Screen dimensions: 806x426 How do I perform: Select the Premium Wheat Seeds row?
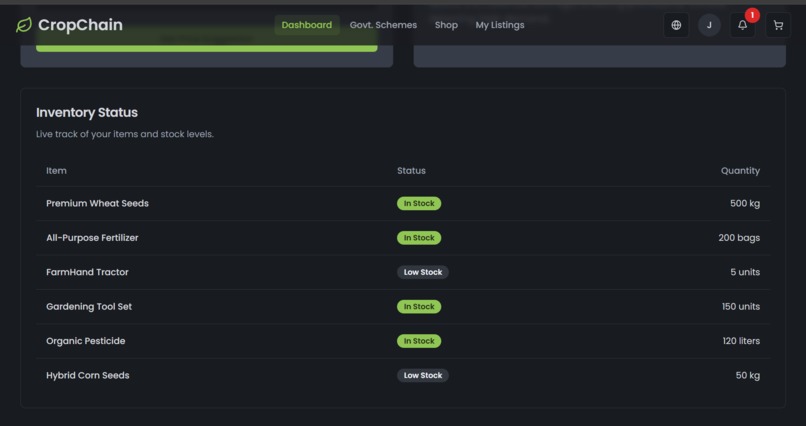click(403, 203)
